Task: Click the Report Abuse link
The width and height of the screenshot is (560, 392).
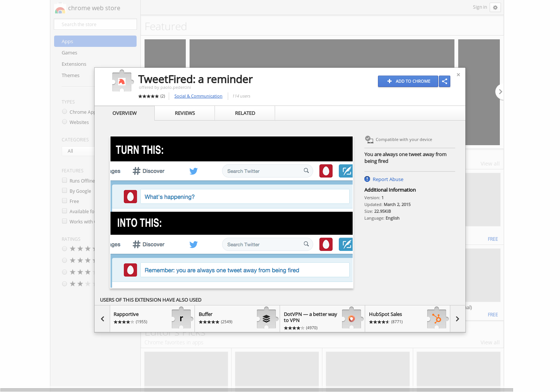Action: click(388, 179)
